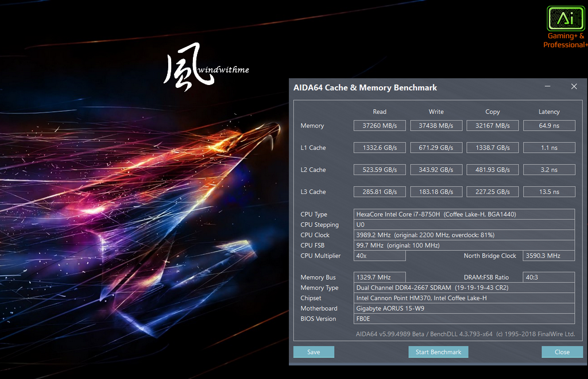Select L3 Cache Read 285.81 GB/s

(380, 192)
